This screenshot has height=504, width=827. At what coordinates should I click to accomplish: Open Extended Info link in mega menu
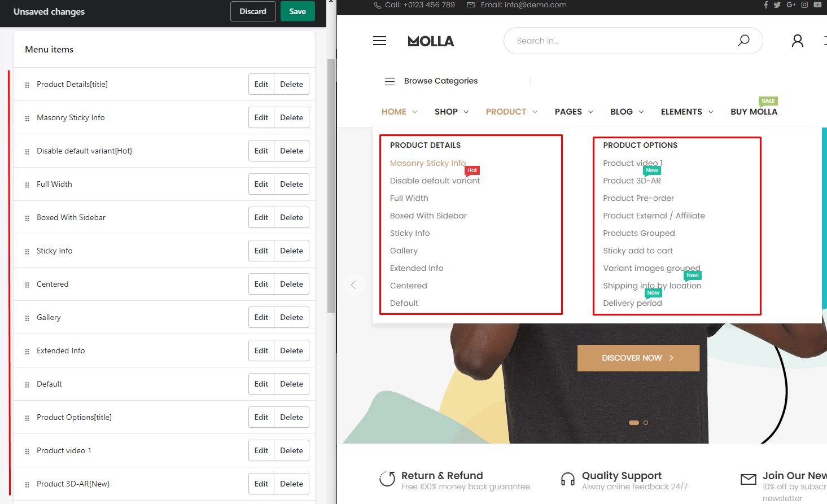tap(417, 268)
